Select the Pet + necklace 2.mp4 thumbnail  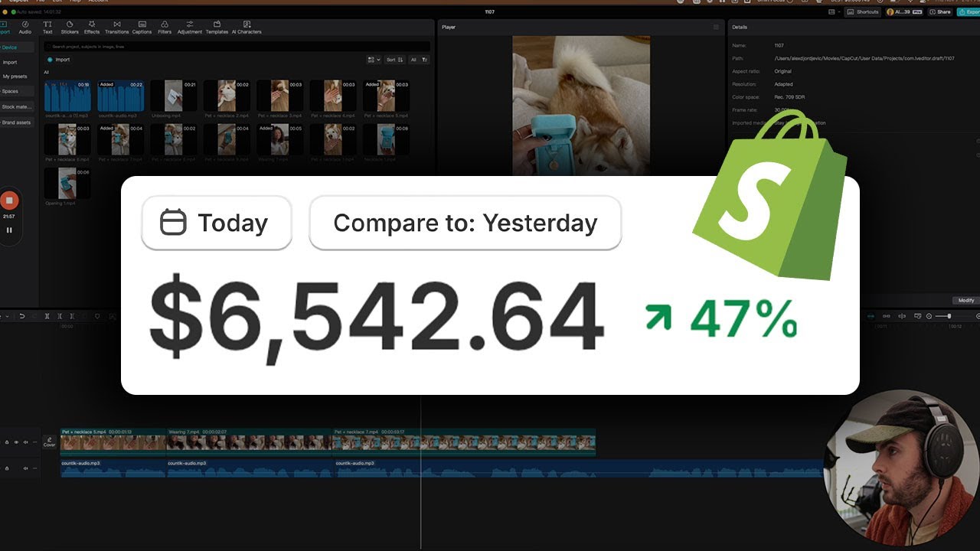pyautogui.click(x=227, y=96)
